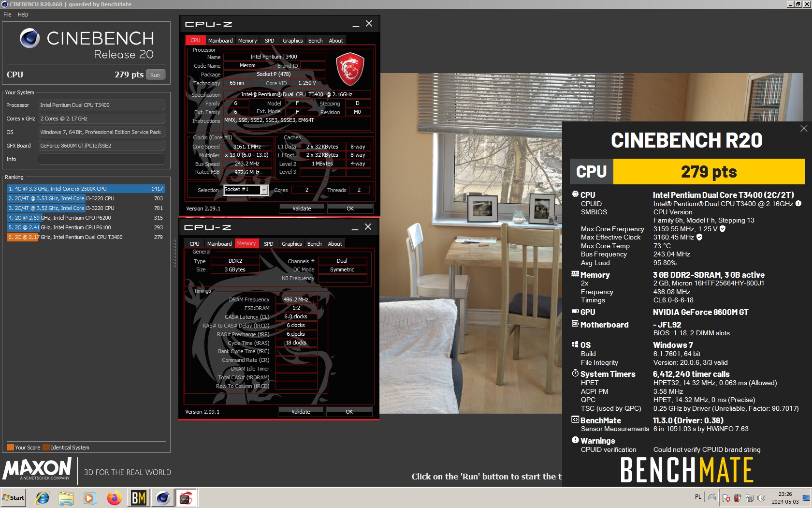This screenshot has height=508, width=812.
Task: Open Graphics tab in upper CPU-Z window
Action: pos(292,41)
